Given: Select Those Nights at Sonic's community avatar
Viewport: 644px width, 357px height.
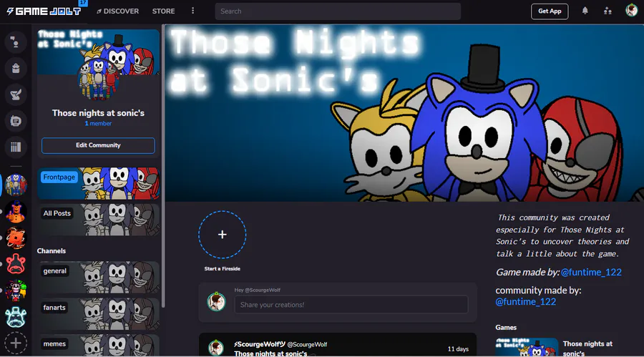Looking at the screenshot, I should pos(16,185).
